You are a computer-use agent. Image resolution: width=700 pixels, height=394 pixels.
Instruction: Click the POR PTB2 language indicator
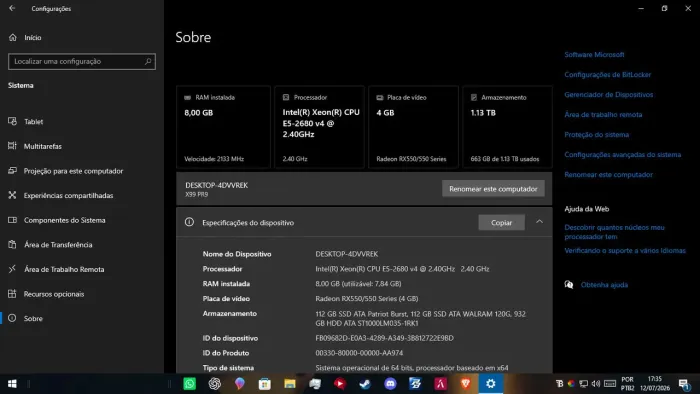coord(628,384)
